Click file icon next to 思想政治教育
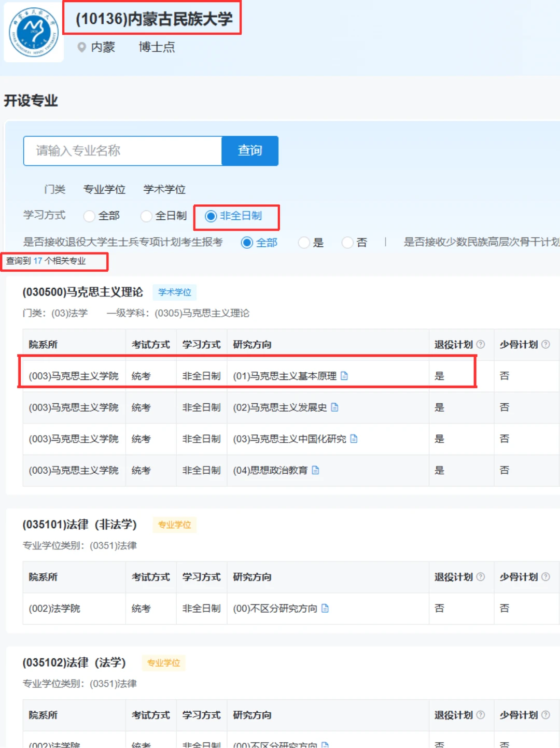The width and height of the screenshot is (560, 748). pos(315,470)
